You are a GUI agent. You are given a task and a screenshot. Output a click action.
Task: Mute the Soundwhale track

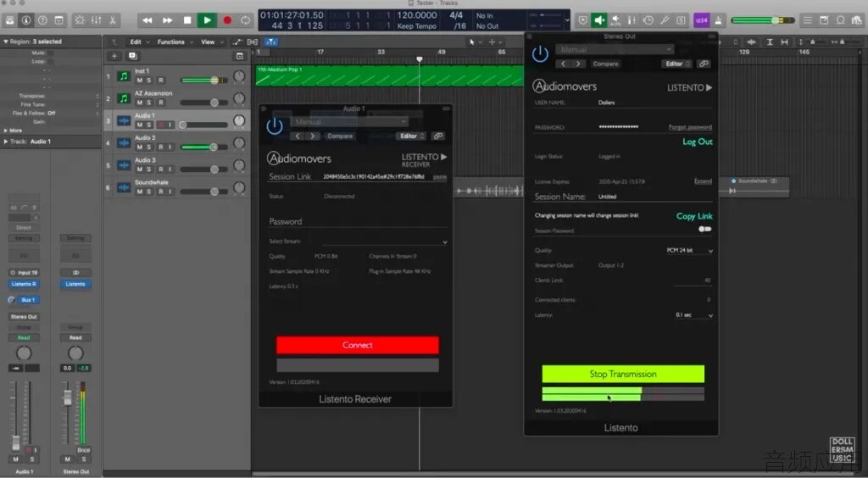[140, 192]
